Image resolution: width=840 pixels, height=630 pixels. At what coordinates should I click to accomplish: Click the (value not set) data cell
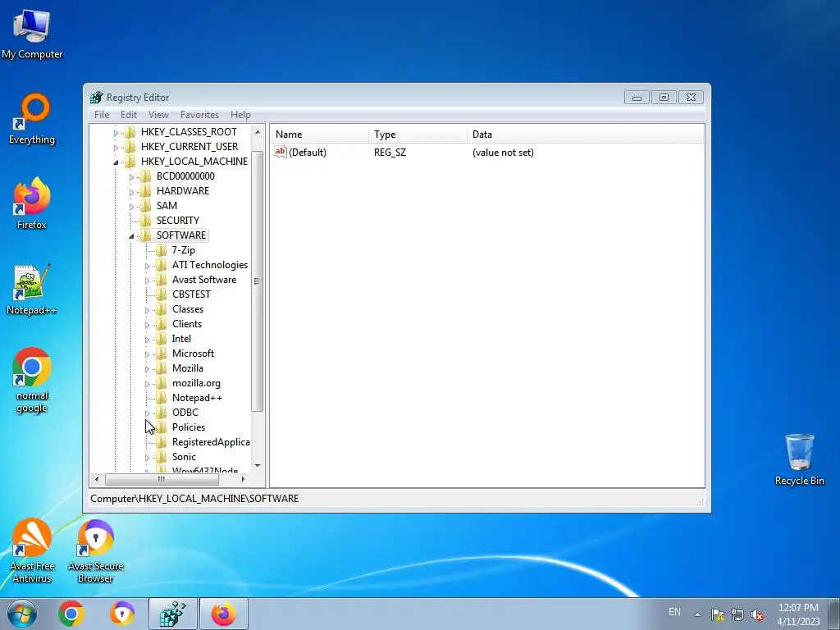click(503, 152)
